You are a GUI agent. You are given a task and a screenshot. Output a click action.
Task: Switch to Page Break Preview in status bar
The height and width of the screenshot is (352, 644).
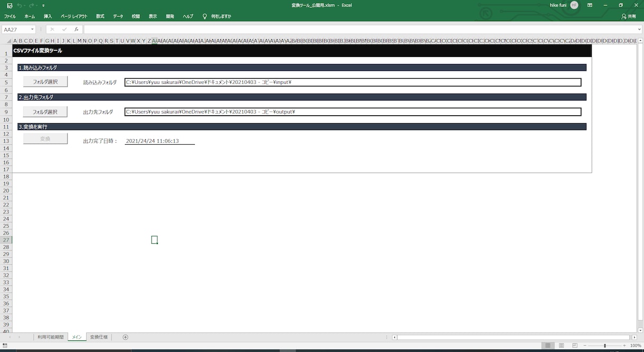tap(574, 346)
